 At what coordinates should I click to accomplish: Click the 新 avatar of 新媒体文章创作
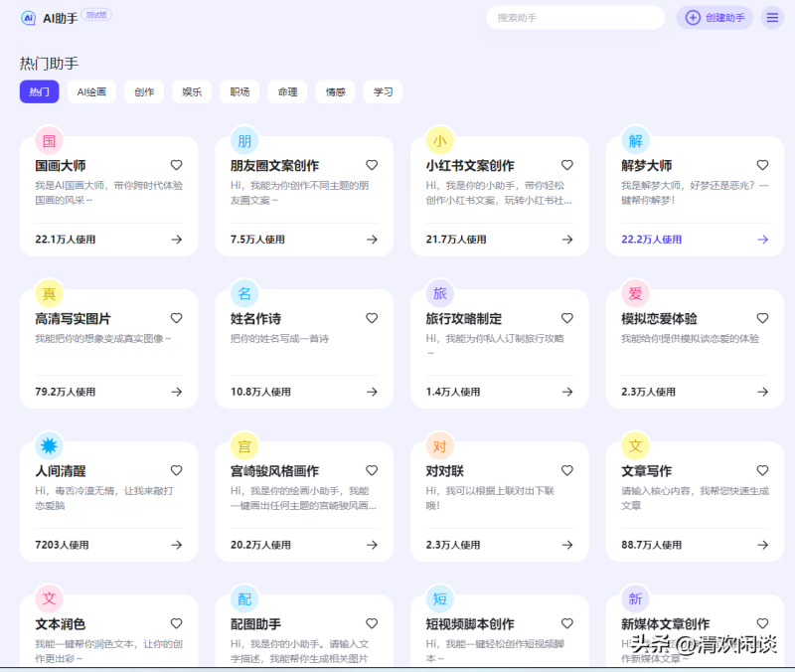(635, 599)
